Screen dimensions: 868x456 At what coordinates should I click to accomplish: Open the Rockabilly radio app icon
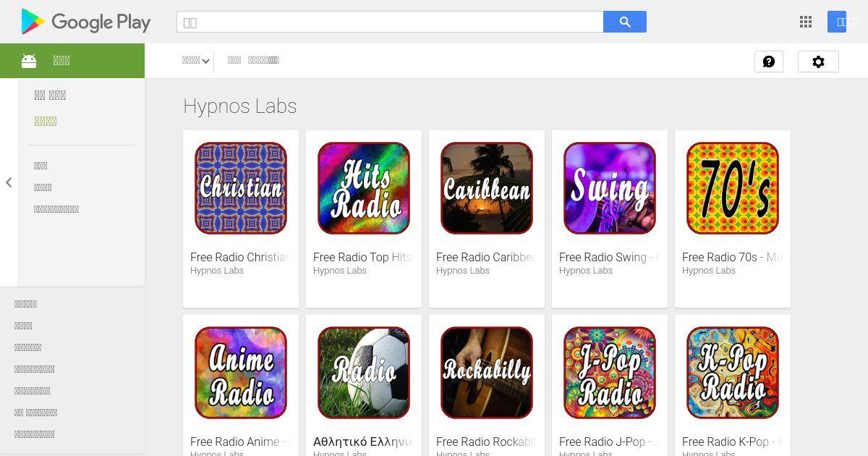click(x=487, y=373)
